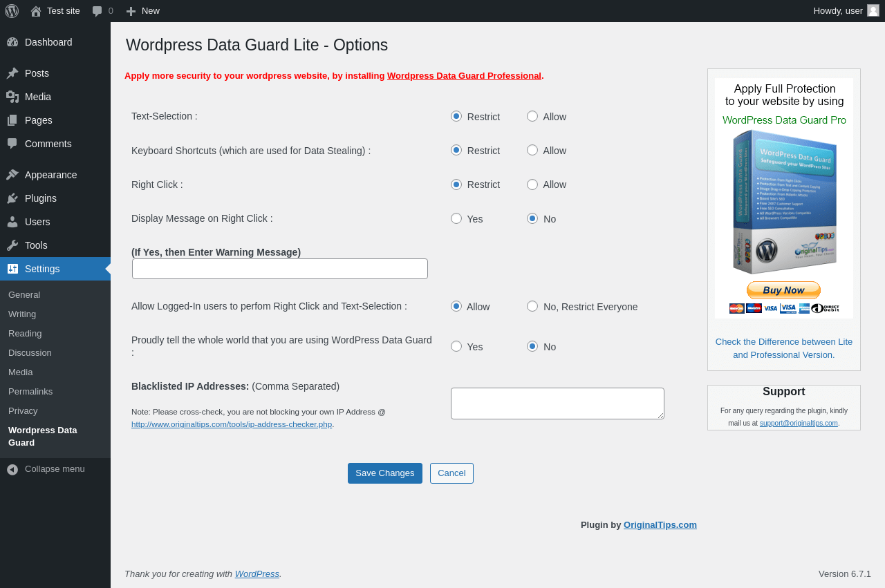
Task: Click the Dashboard gauge icon
Action: click(12, 42)
